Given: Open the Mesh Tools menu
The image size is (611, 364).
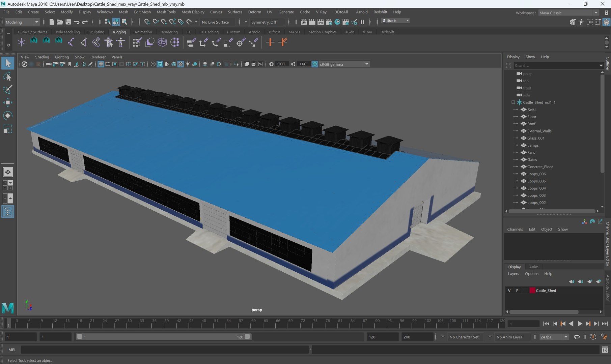Looking at the screenshot, I should (166, 12).
